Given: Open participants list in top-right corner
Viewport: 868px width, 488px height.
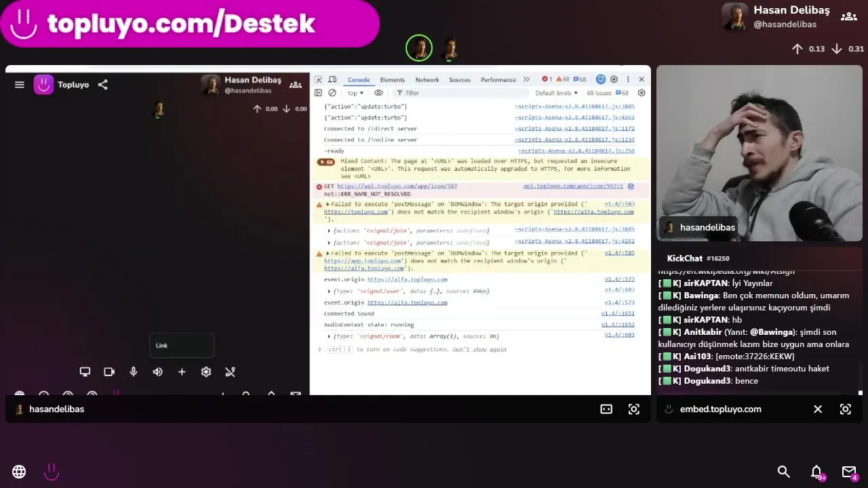Looking at the screenshot, I should click(848, 16).
